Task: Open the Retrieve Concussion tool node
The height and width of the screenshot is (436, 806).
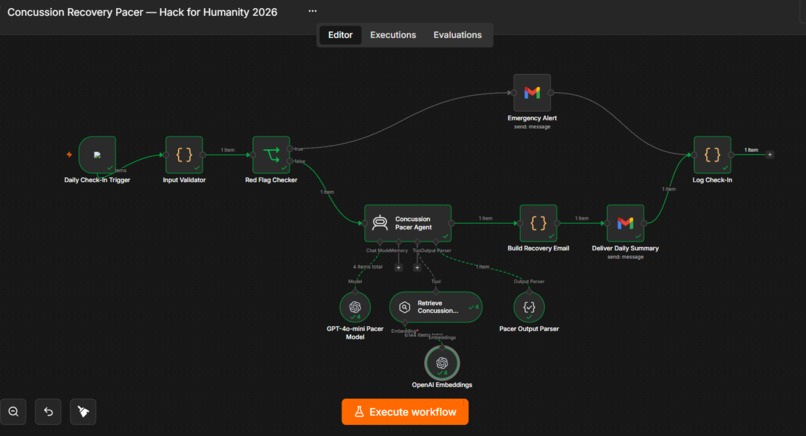Action: [436, 307]
